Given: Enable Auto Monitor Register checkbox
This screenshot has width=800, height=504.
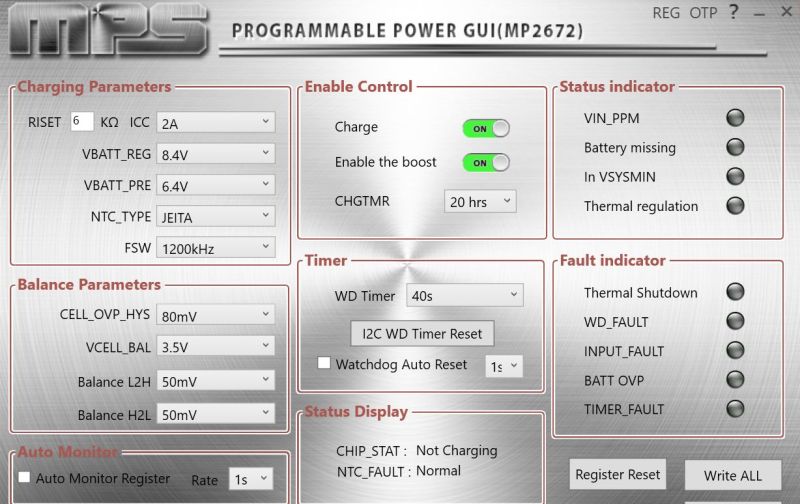Looking at the screenshot, I should [x=24, y=477].
